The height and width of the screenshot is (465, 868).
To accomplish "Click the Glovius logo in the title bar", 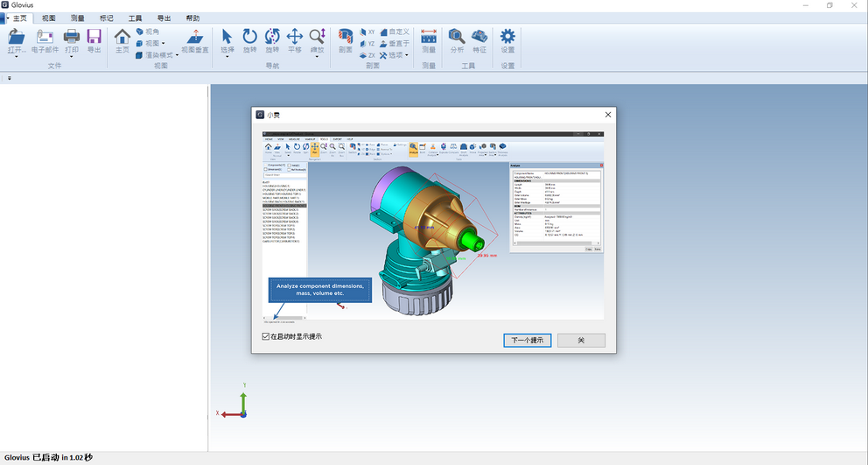I will coord(5,5).
